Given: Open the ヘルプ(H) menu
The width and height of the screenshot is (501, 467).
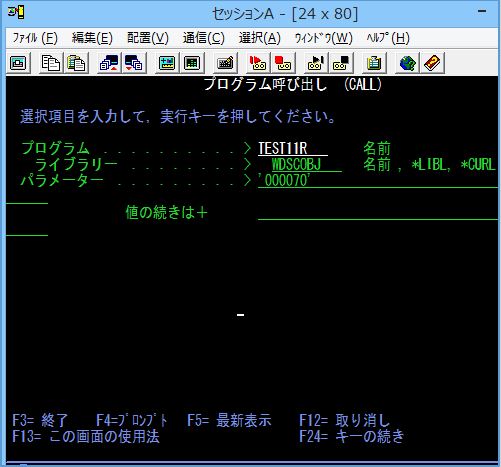Looking at the screenshot, I should (x=388, y=38).
